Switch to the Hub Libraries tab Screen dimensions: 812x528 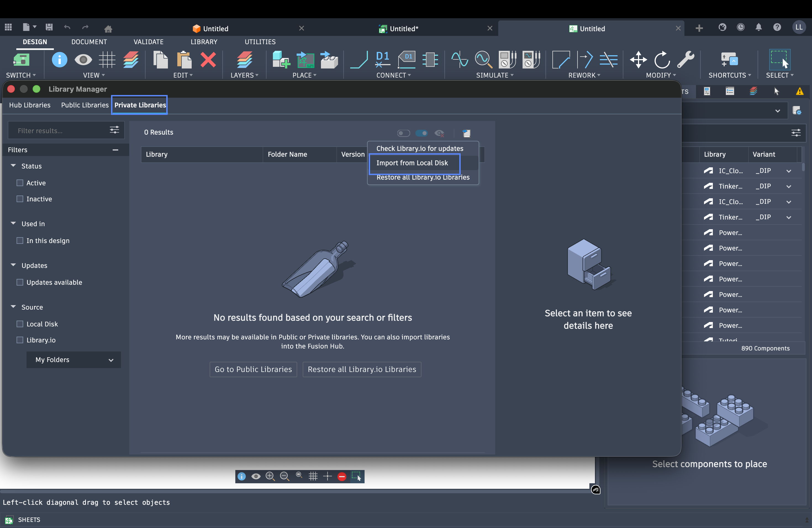pyautogui.click(x=29, y=105)
